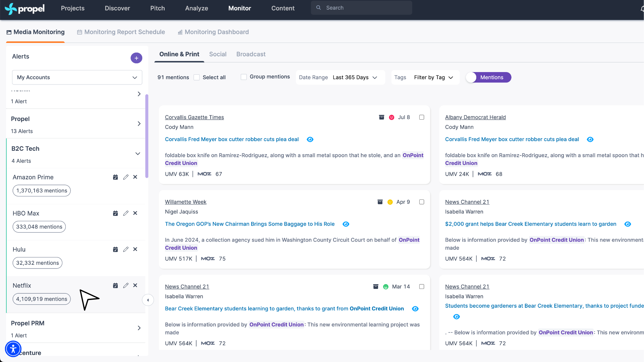Open Monitoring Dashboard tab
The height and width of the screenshot is (362, 644).
point(213,32)
